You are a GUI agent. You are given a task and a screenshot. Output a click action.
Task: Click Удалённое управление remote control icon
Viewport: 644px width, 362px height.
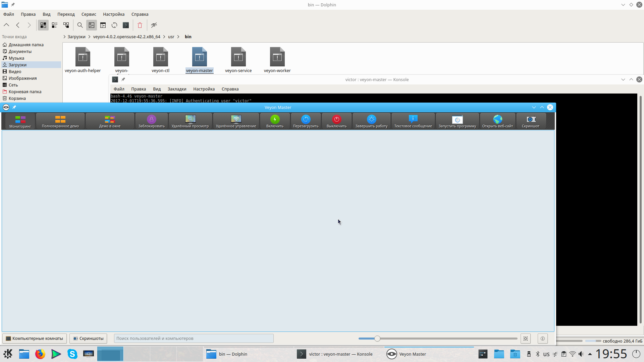pos(236,121)
